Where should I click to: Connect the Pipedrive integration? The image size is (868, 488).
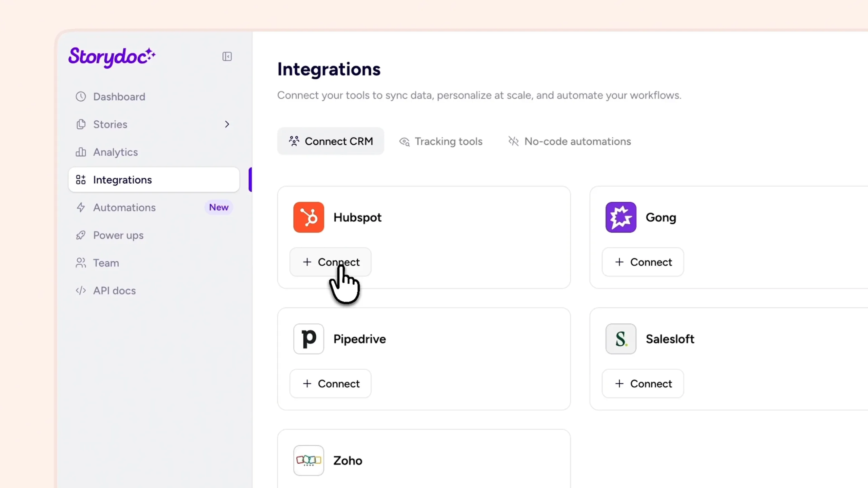tap(331, 384)
